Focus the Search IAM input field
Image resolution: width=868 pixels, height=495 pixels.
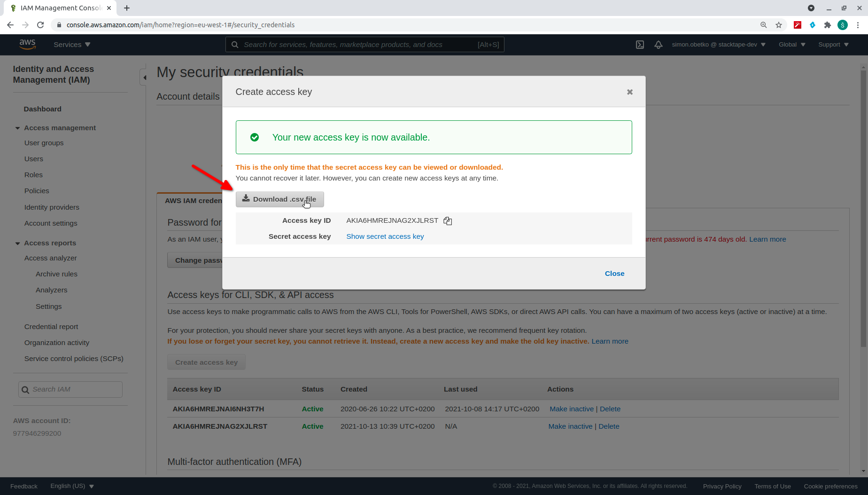[x=70, y=390]
